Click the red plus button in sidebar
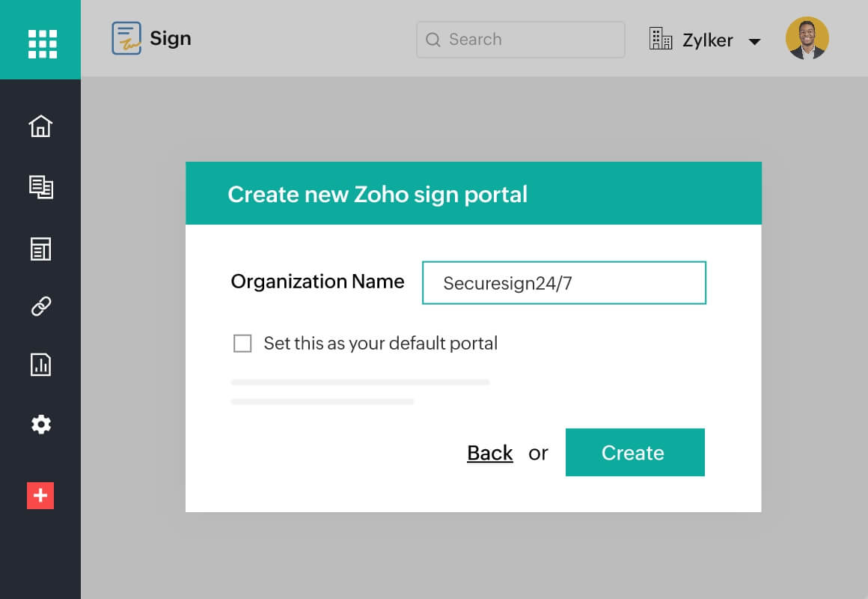Screen dimensions: 868x599 coord(40,496)
